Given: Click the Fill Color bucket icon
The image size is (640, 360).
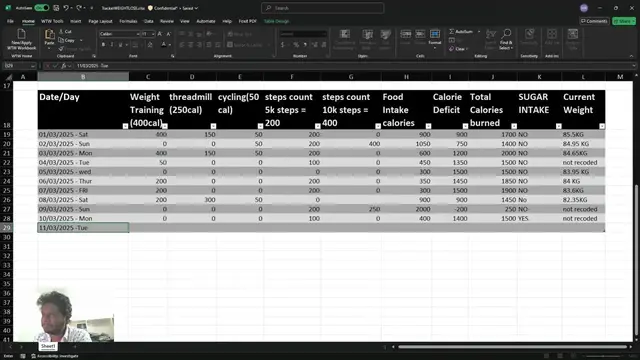Looking at the screenshot, I should pyautogui.click(x=150, y=44).
